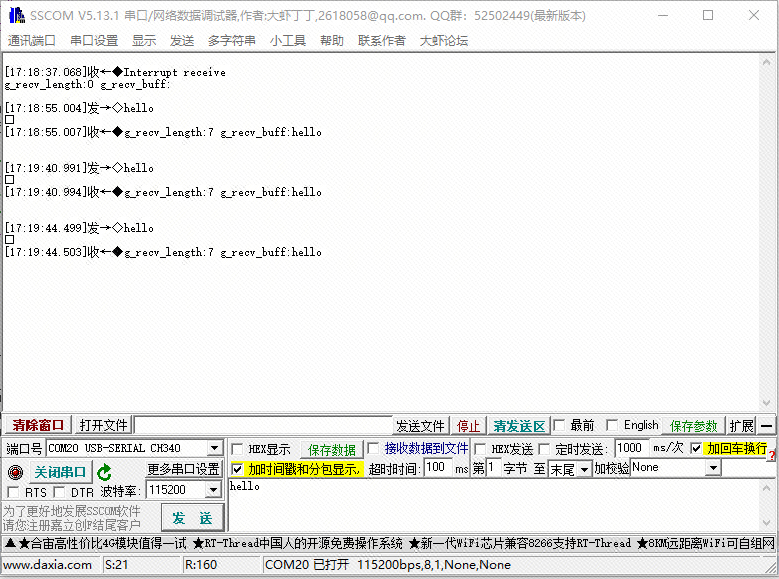Click the SSCOM app icon in title bar

click(17, 15)
